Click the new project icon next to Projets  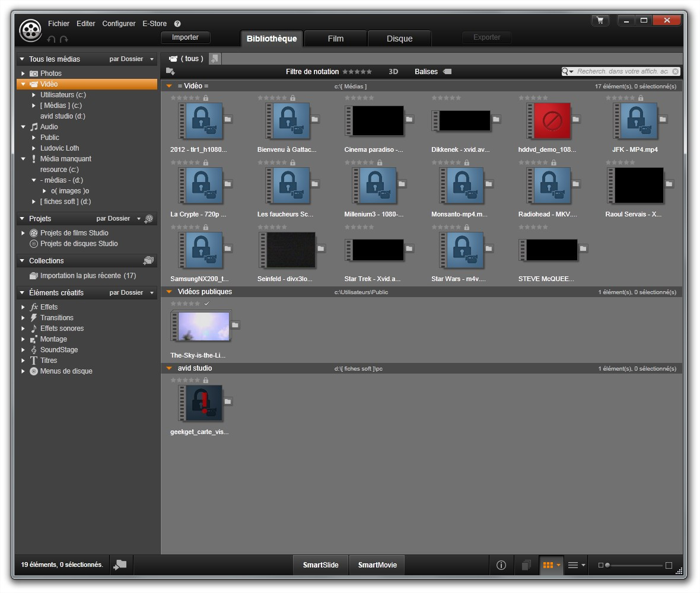click(x=149, y=219)
